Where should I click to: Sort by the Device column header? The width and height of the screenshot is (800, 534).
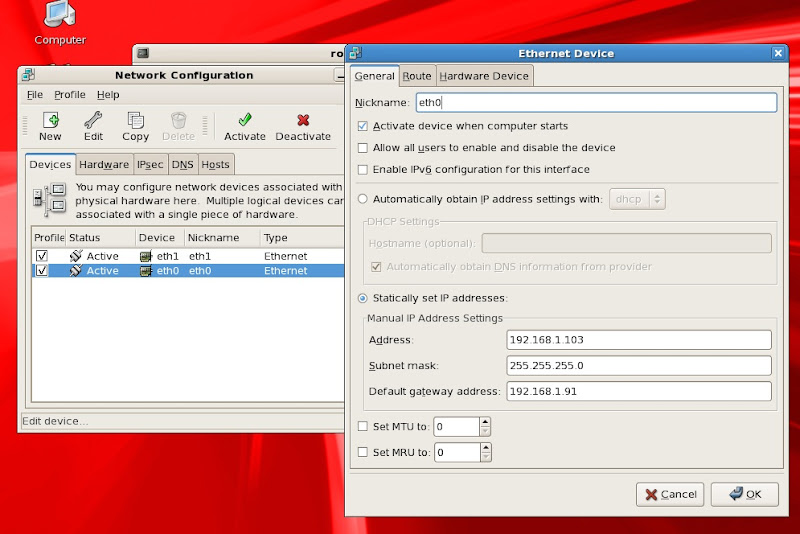pyautogui.click(x=160, y=238)
